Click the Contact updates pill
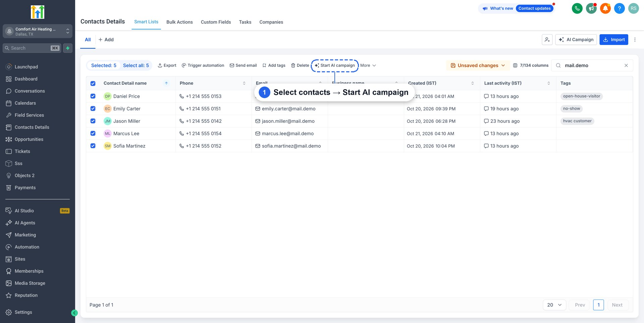The height and width of the screenshot is (323, 644). (x=534, y=8)
